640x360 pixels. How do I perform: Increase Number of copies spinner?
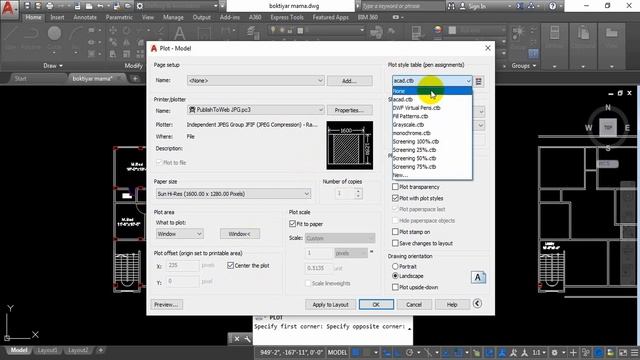[358, 191]
